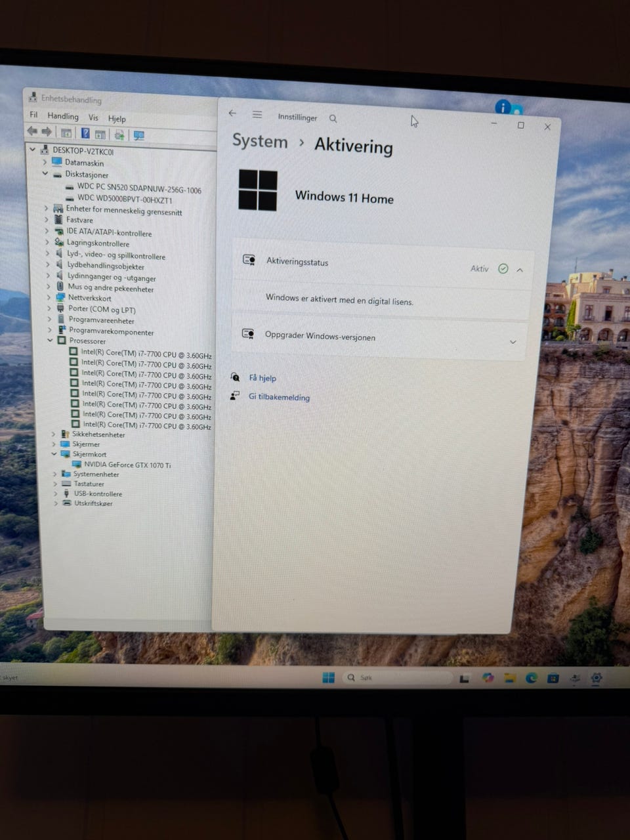Open the Settings hamburger navigation menu
Screen dimensions: 630x840
click(257, 115)
